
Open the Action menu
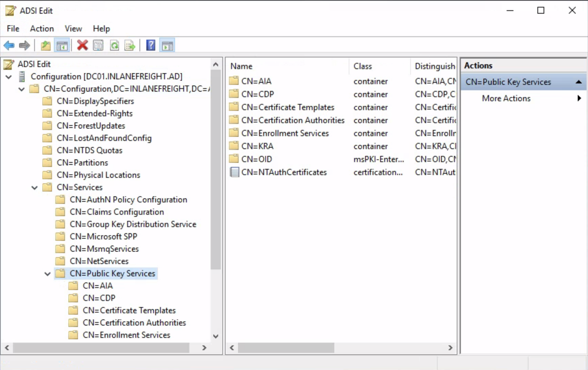[x=42, y=29]
